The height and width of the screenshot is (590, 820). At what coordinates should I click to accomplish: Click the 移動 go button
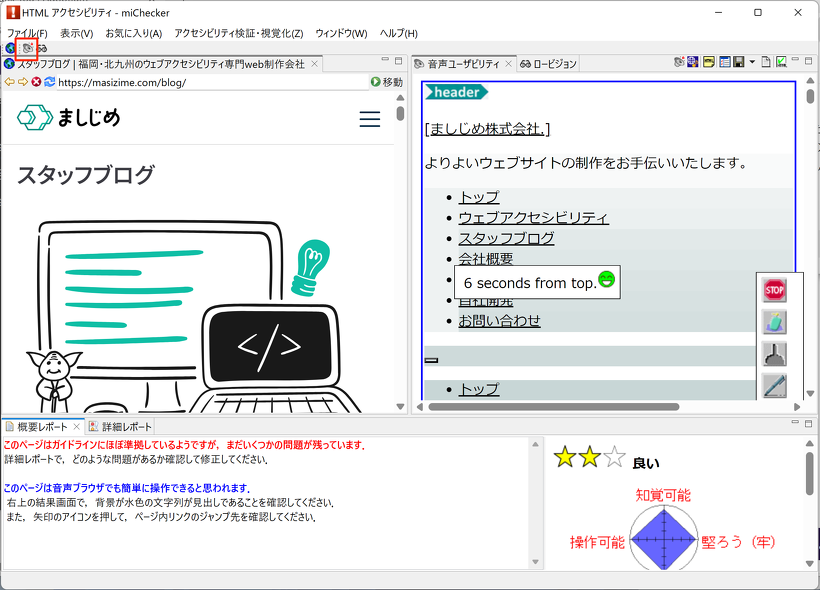pos(387,82)
